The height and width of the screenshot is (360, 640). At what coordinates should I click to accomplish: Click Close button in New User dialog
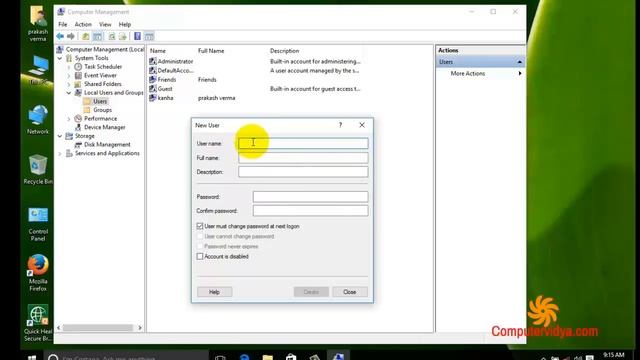pyautogui.click(x=349, y=292)
